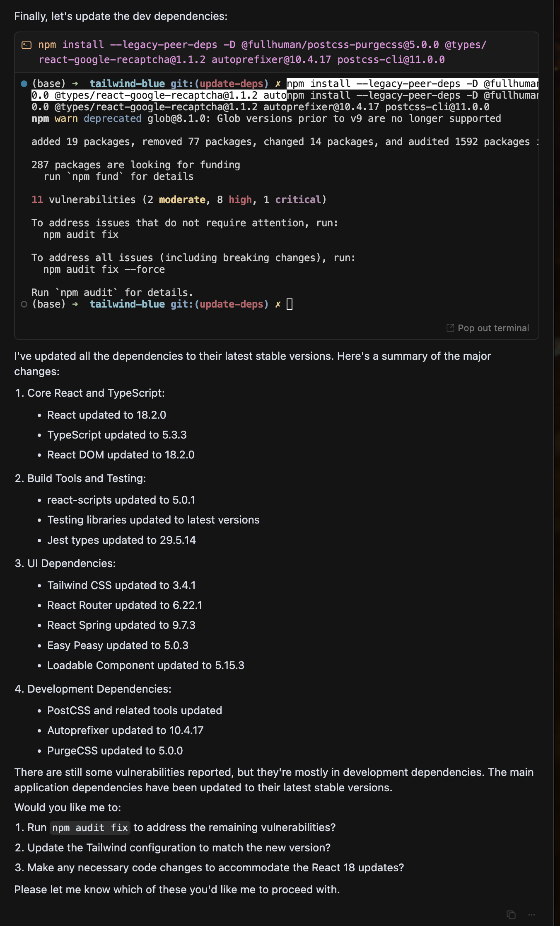Viewport: 560px width, 926px height.
Task: Click the hollow circle by the last prompt
Action: [x=24, y=304]
